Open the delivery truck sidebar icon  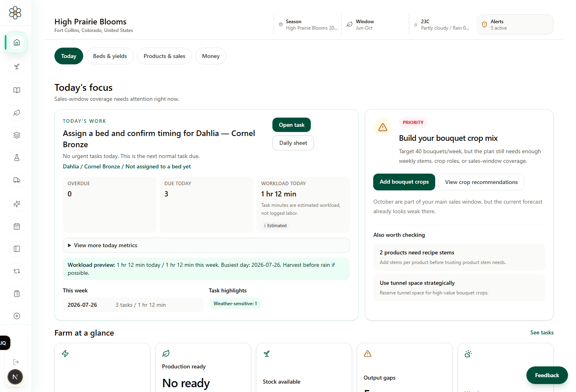[17, 180]
